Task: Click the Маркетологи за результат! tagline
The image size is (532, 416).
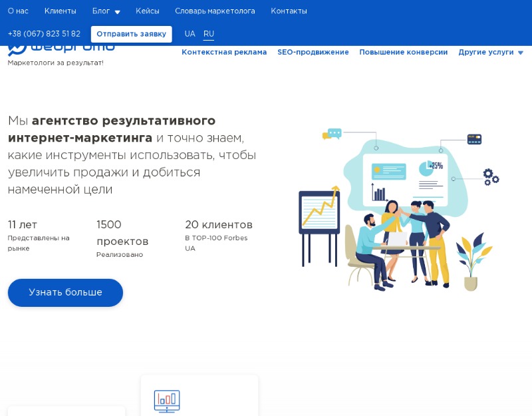Action: tap(55, 63)
